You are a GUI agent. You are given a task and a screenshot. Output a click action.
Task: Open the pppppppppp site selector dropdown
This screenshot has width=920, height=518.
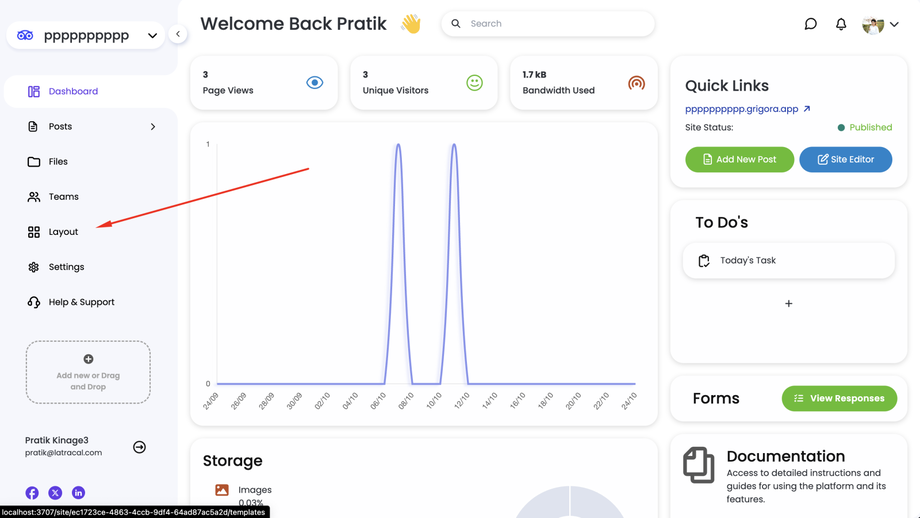click(86, 35)
